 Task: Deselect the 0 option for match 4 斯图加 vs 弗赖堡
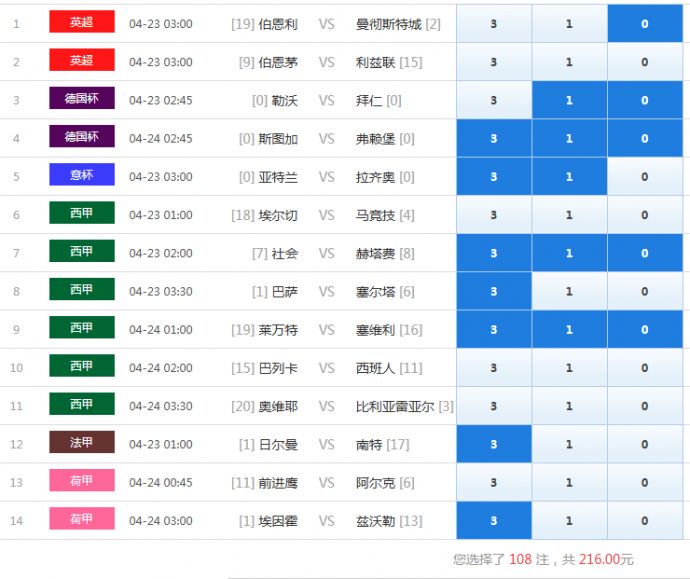click(645, 139)
